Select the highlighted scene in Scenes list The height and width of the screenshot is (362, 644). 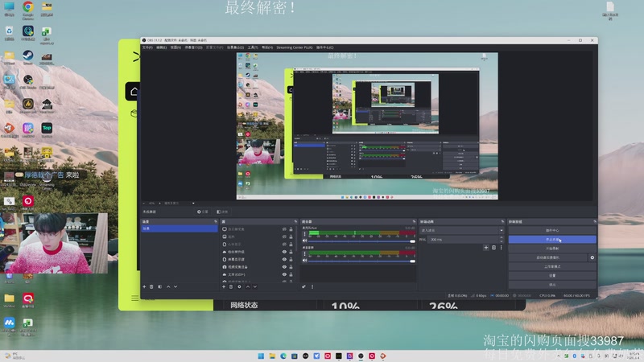(x=179, y=228)
